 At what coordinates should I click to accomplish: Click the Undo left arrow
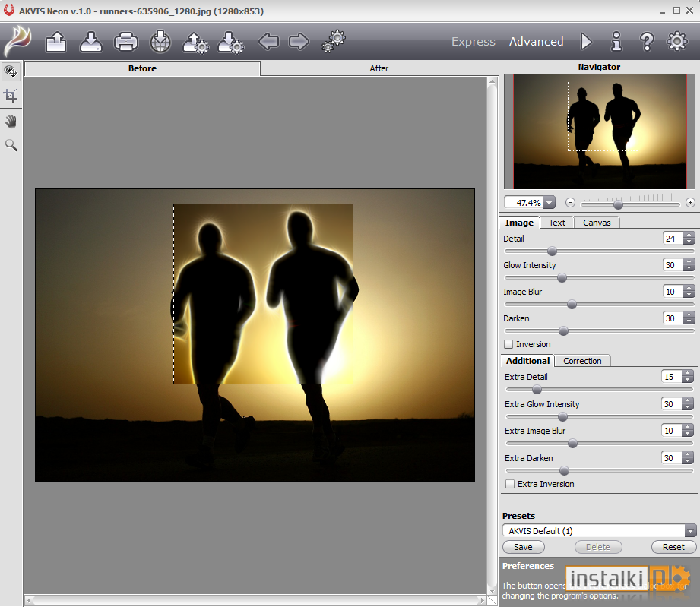point(268,42)
